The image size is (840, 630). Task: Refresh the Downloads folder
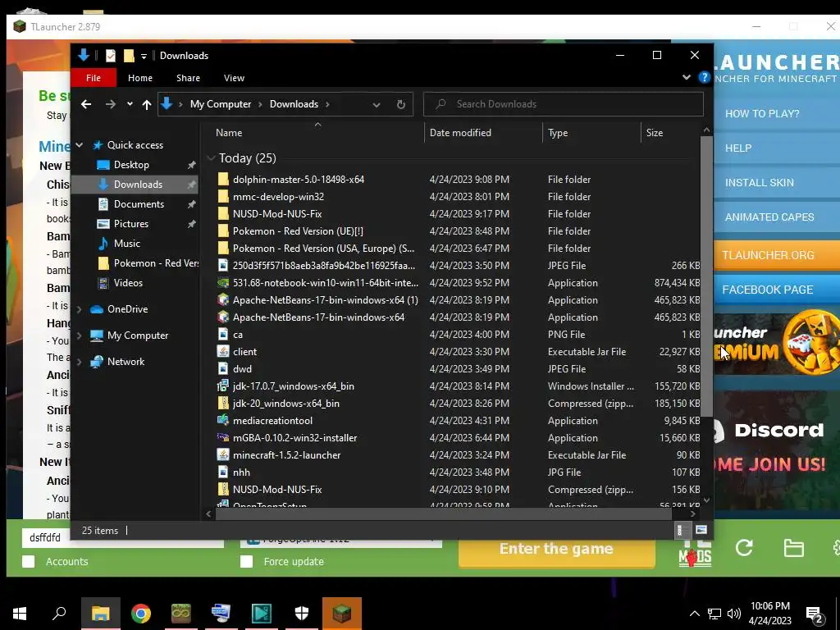pos(400,104)
